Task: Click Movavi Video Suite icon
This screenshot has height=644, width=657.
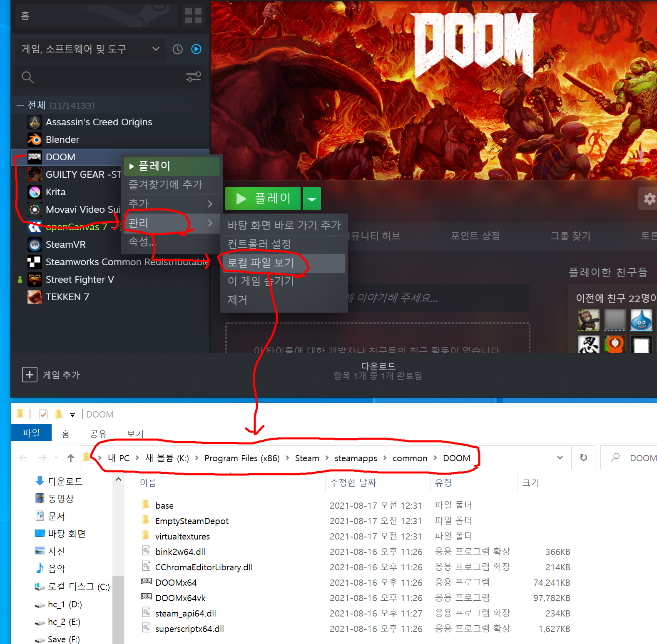Action: tap(35, 209)
